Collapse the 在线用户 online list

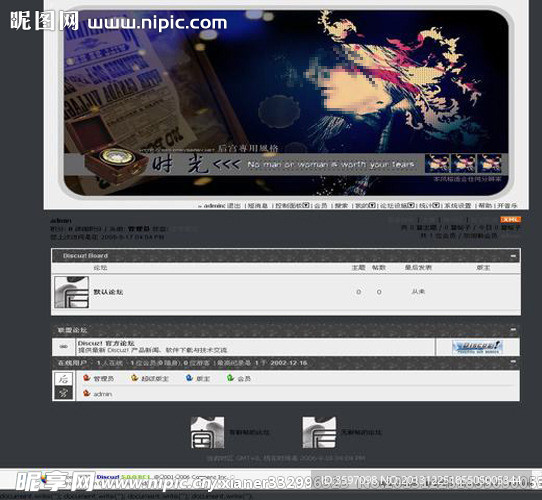pyautogui.click(x=513, y=362)
